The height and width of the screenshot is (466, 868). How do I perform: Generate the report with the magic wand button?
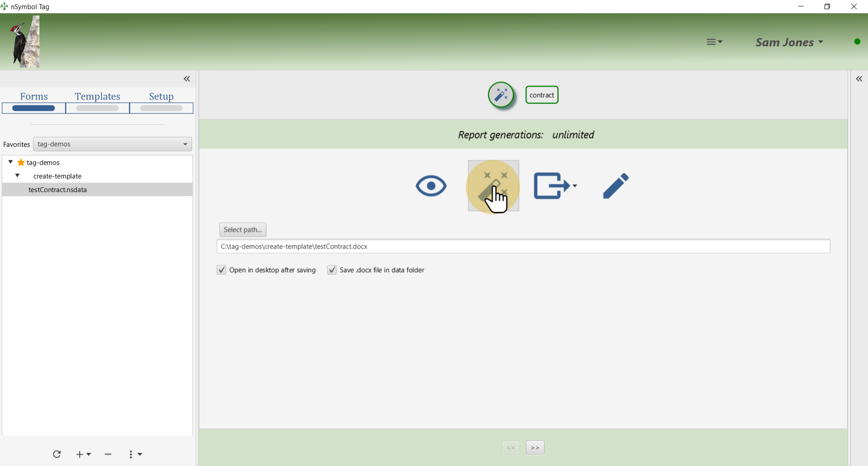(493, 186)
